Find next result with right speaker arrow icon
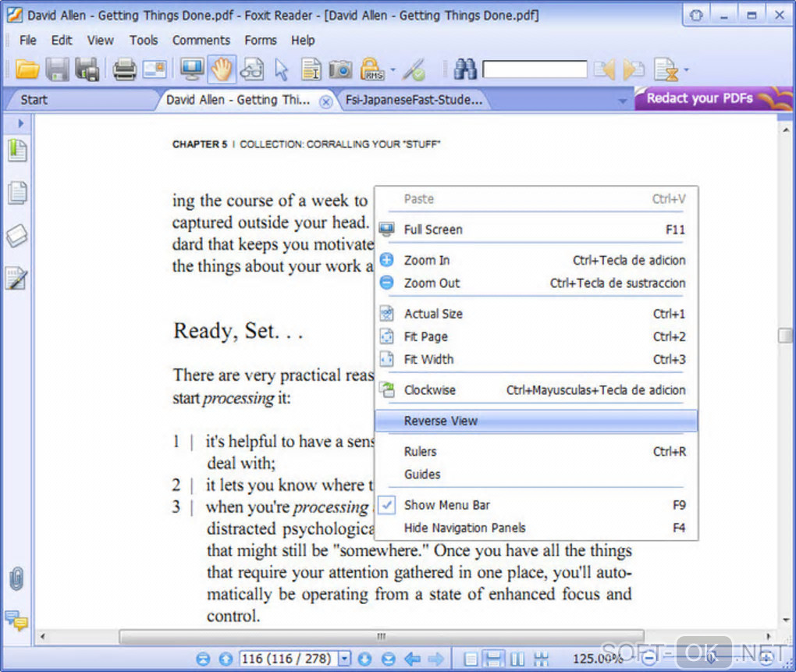Viewport: 796px width, 672px height. (x=634, y=69)
